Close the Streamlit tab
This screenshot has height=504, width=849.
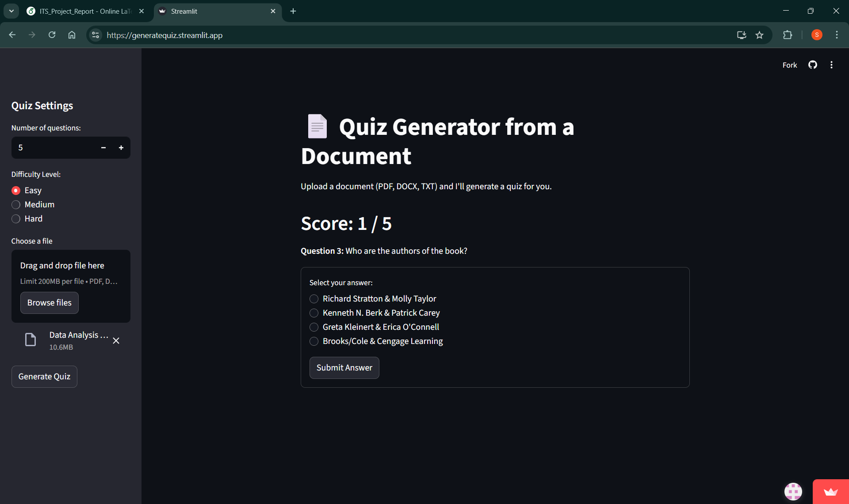[x=273, y=11]
